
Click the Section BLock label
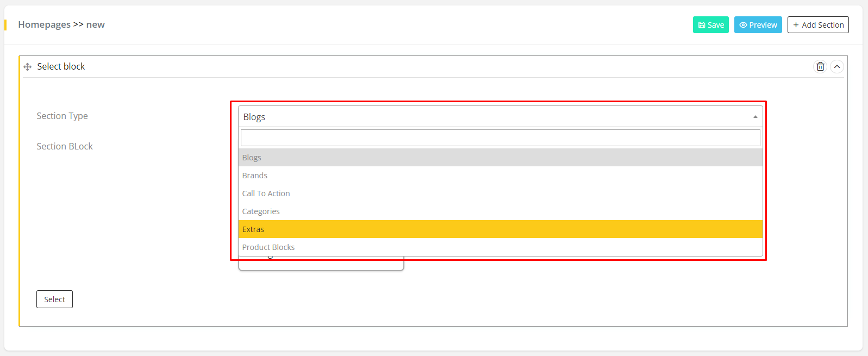65,146
